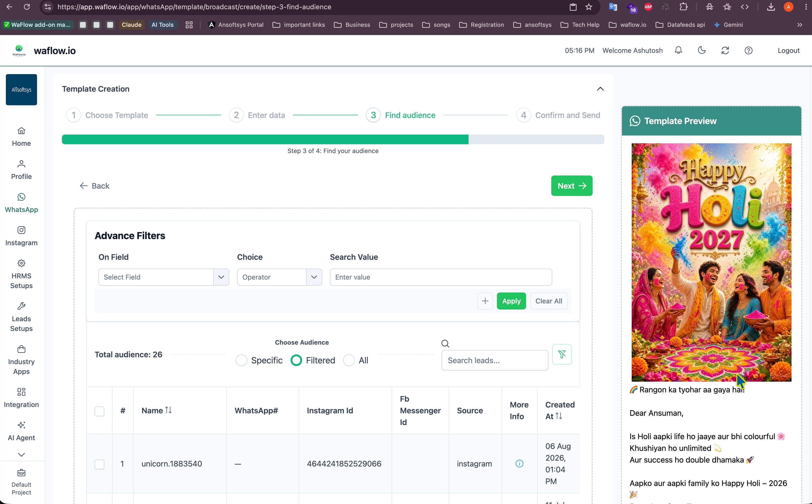Screen dimensions: 812x504
Task: Open Integration grid icon
Action: [x=21, y=392]
